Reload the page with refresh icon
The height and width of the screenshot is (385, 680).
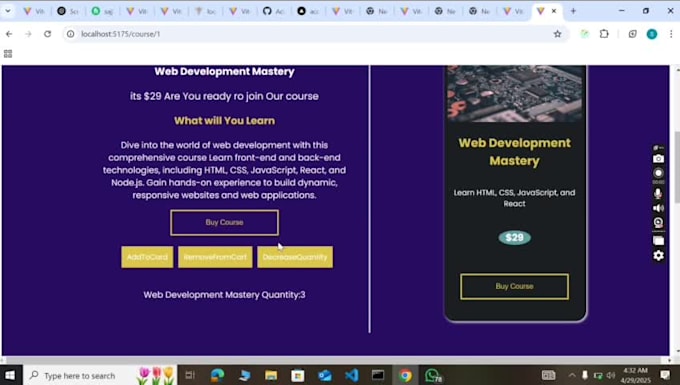coord(47,34)
